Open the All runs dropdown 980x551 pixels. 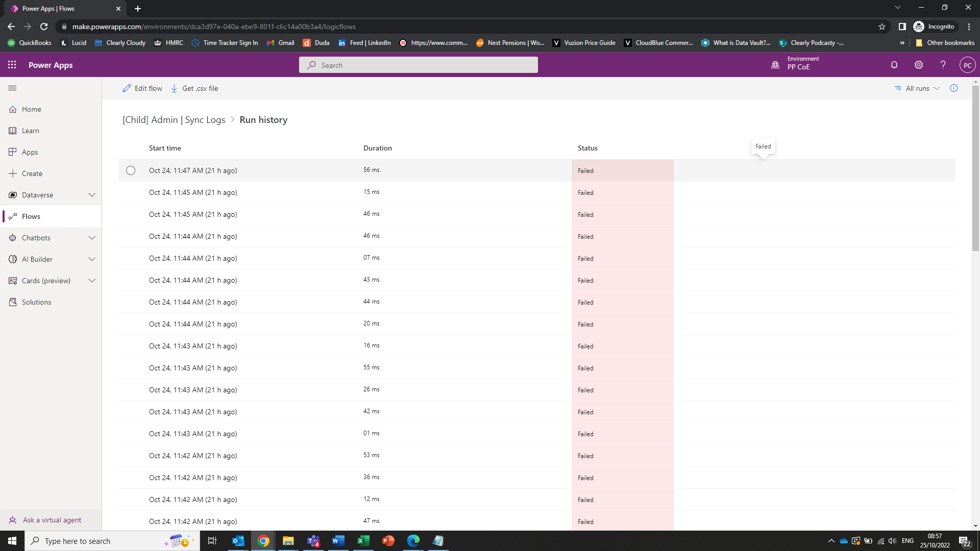coord(919,88)
